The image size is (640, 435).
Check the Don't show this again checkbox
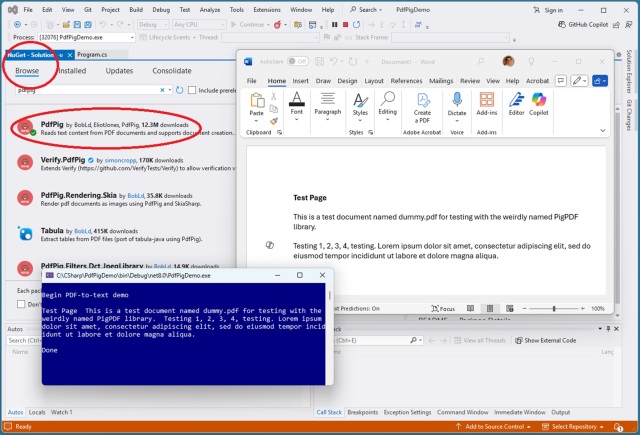(21, 304)
